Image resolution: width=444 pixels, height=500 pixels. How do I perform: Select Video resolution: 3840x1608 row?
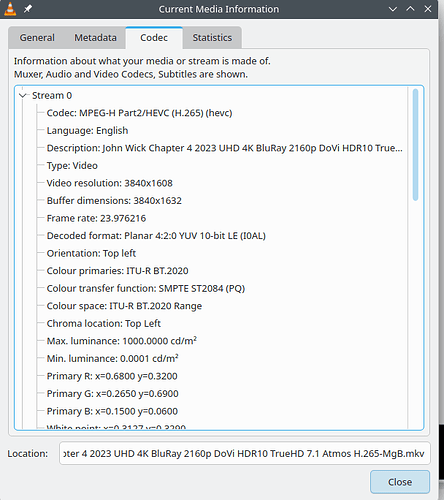110,183
